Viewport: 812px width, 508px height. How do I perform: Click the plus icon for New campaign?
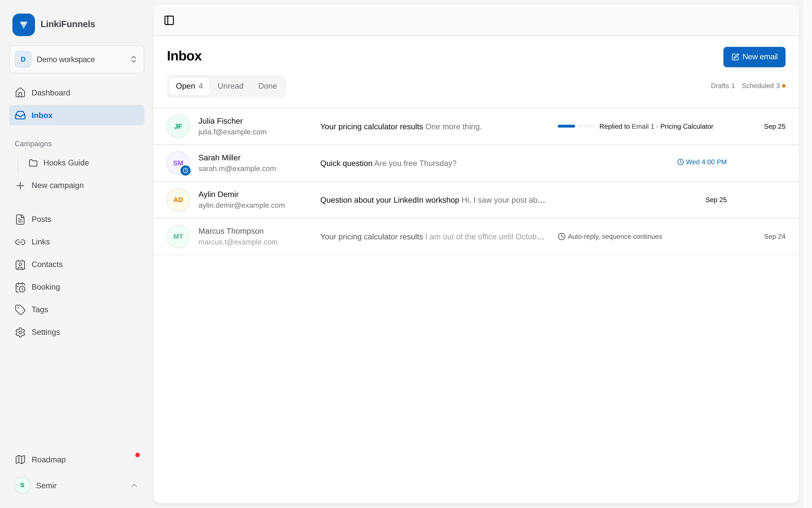[x=20, y=185]
